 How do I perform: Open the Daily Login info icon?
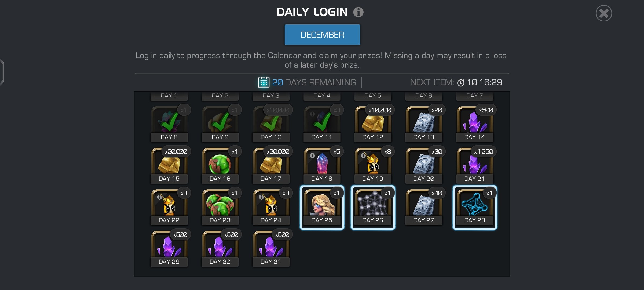(x=358, y=12)
